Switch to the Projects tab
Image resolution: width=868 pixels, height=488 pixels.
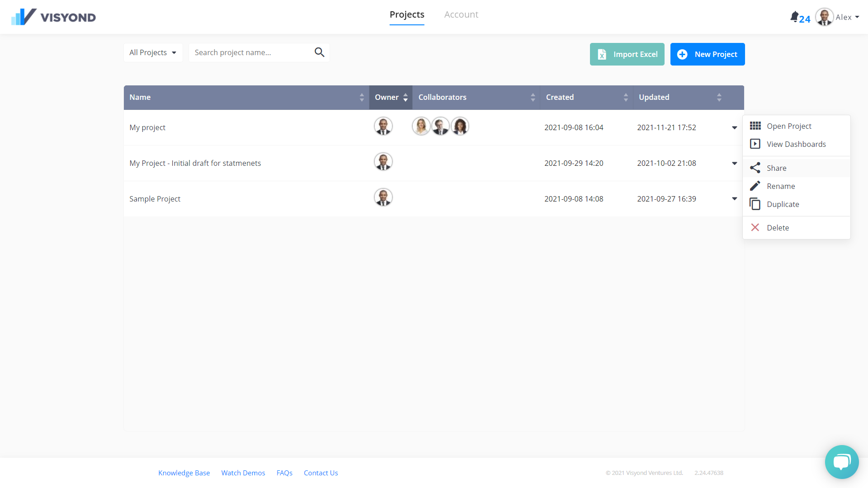pyautogui.click(x=407, y=14)
